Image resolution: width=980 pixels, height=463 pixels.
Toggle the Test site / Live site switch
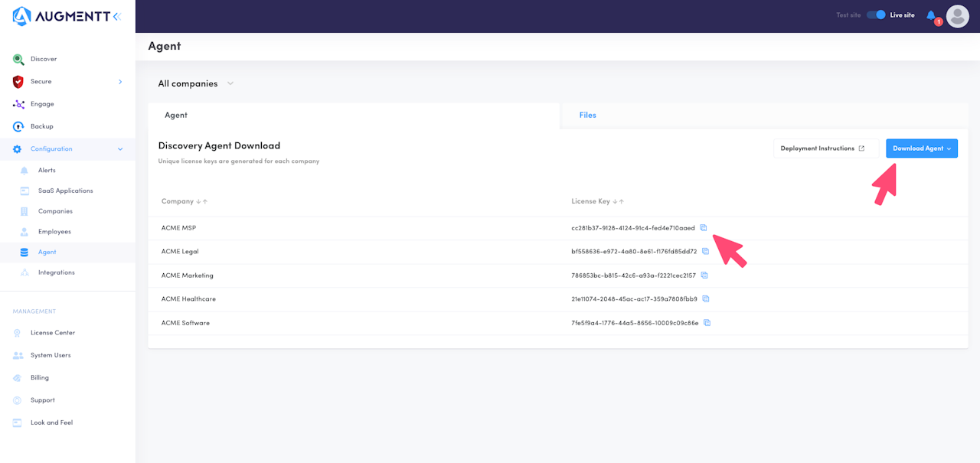click(x=876, y=15)
